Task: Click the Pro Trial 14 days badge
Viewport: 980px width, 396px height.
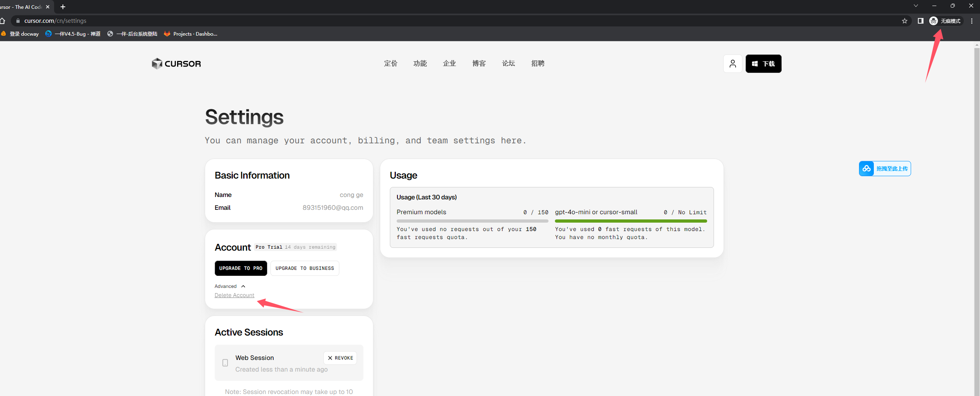Action: click(296, 247)
